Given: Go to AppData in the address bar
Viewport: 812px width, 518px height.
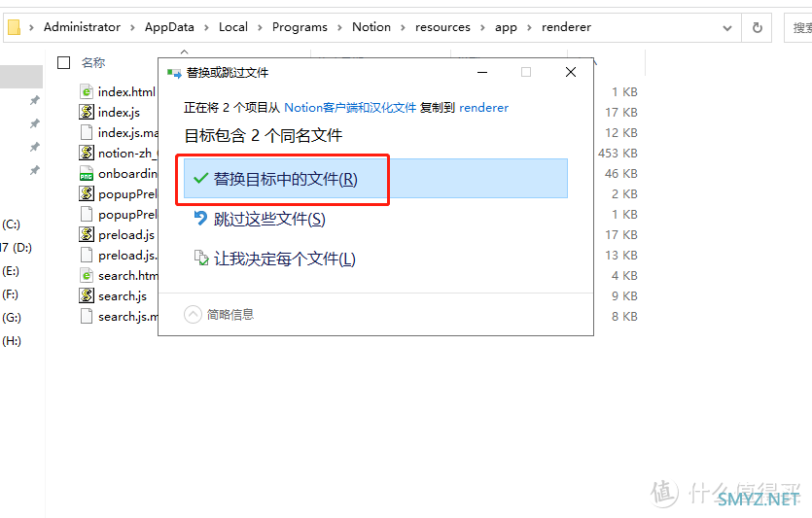Looking at the screenshot, I should pyautogui.click(x=169, y=27).
